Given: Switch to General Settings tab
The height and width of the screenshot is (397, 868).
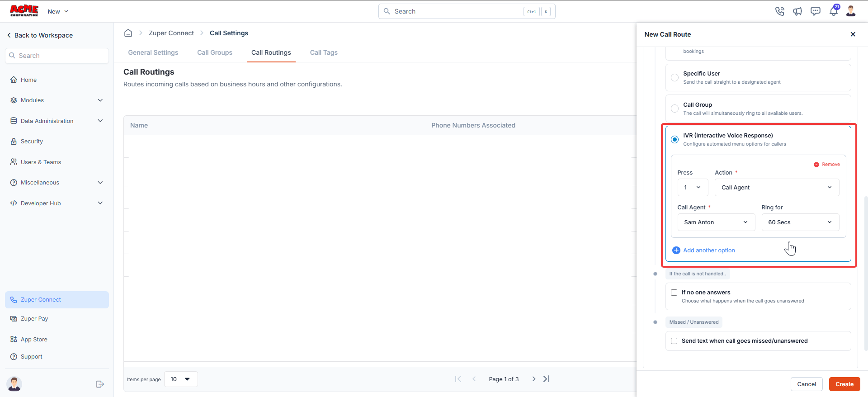Looking at the screenshot, I should [x=153, y=53].
